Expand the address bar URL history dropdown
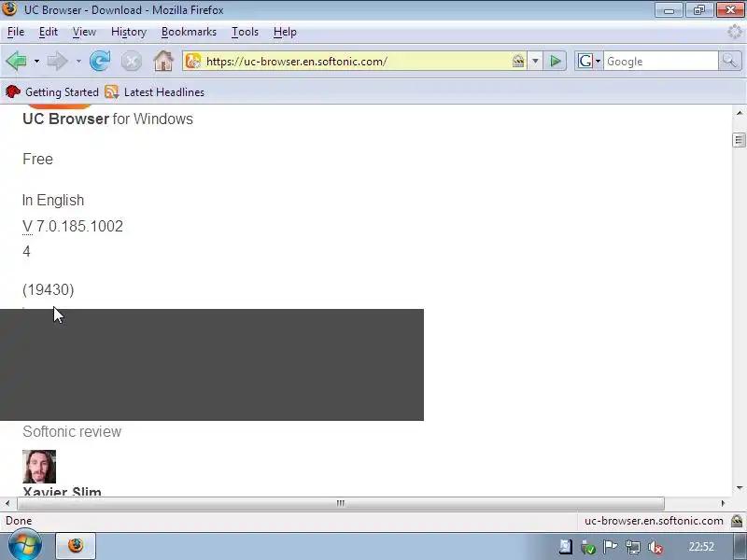 (x=535, y=61)
